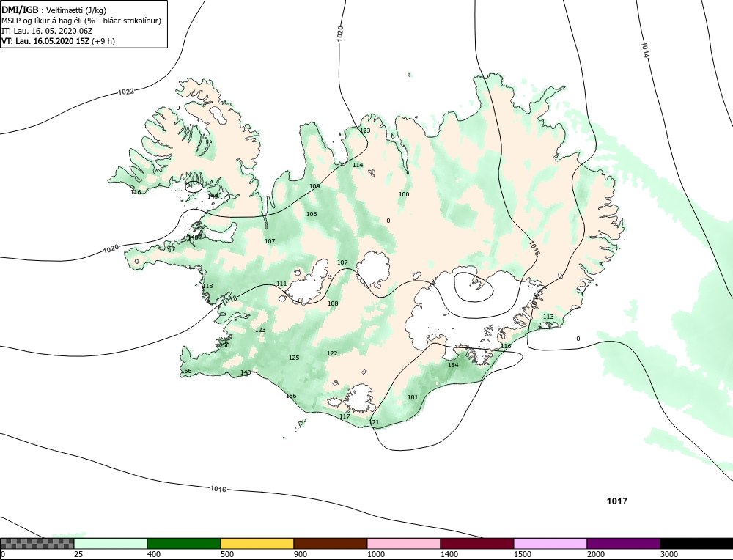Click the 25 label in the color scale

tap(78, 554)
